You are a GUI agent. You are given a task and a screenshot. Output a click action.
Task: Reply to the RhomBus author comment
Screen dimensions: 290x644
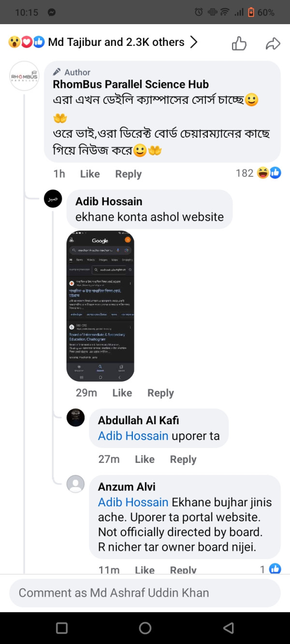tap(128, 174)
